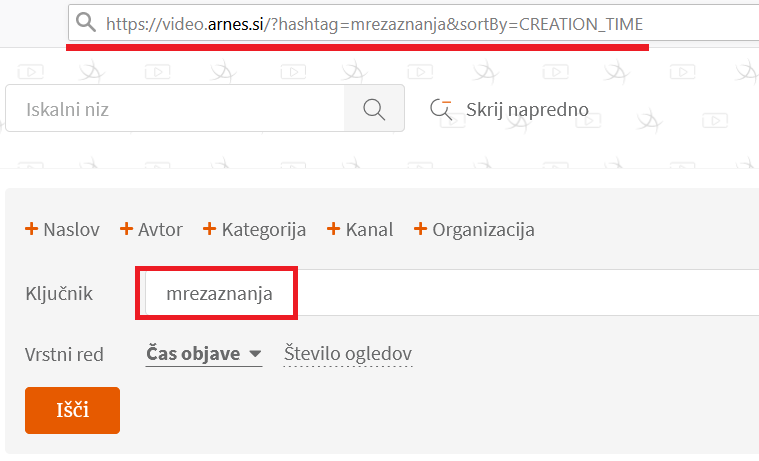Click the browser address bar search icon
759x461 pixels.
[86, 22]
